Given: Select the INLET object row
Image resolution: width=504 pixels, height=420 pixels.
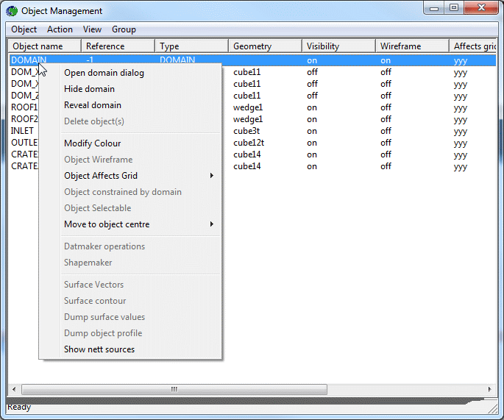Looking at the screenshot, I should pos(22,131).
